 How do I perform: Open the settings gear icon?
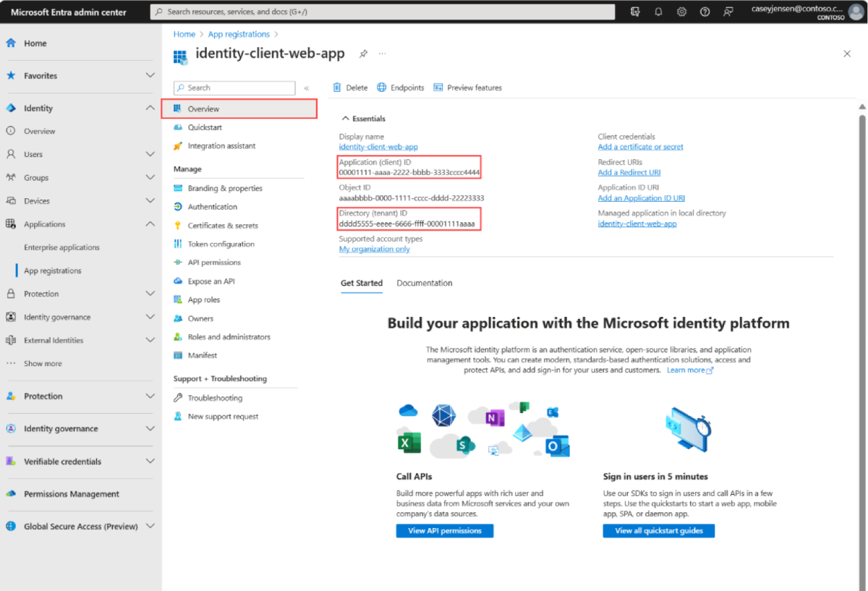pos(681,12)
